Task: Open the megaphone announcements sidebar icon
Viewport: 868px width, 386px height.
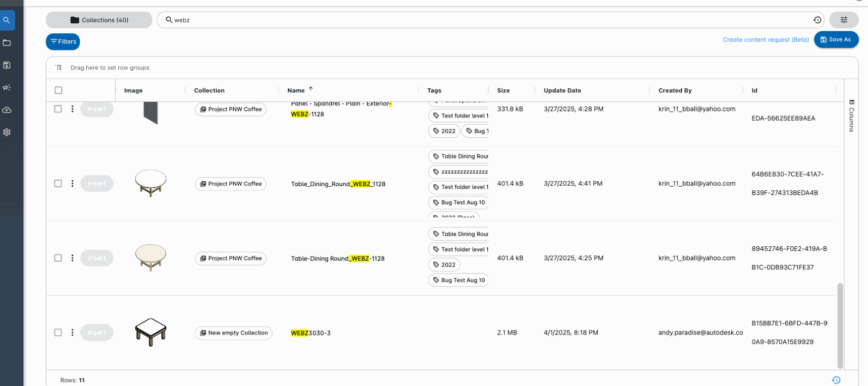Action: (7, 88)
